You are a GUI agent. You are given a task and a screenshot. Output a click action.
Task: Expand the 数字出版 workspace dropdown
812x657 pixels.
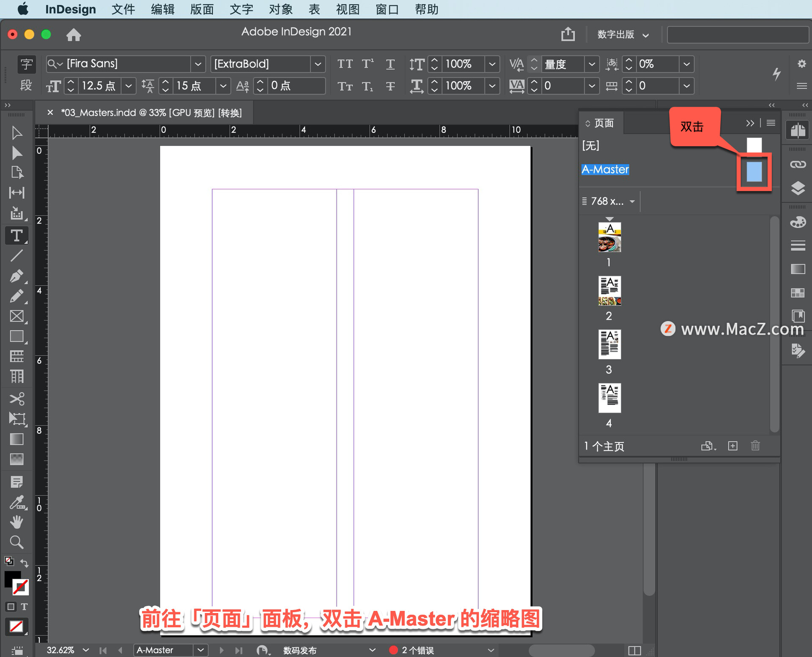pos(623,35)
